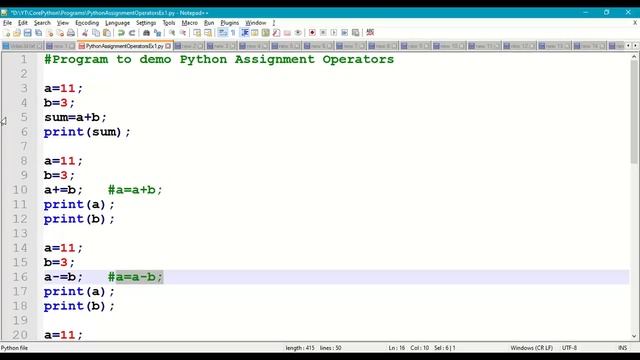Open the Function List panel icon
Viewport: 640px width, 360px height.
click(276, 33)
